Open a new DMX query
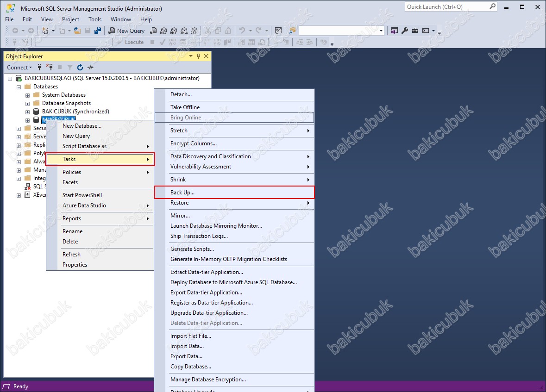The image size is (546, 392). click(174, 31)
